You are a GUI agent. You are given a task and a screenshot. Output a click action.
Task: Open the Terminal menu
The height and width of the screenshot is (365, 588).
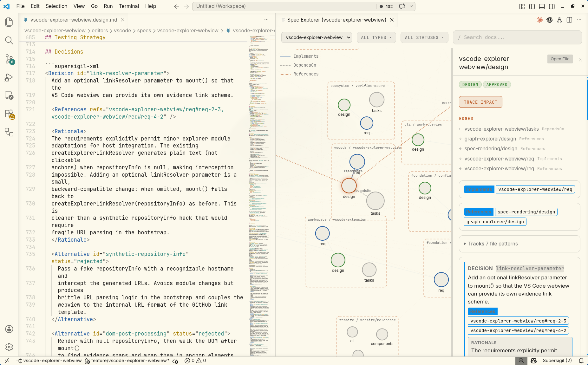click(129, 6)
